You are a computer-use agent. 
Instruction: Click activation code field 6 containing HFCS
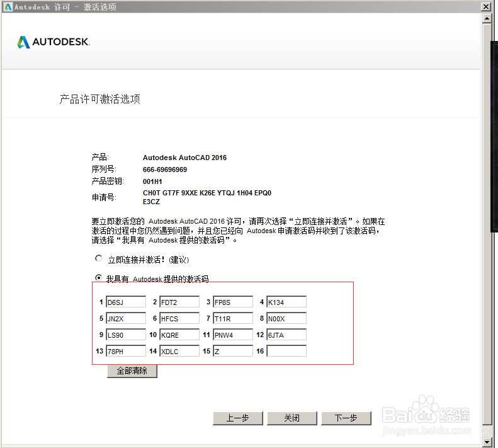point(179,318)
